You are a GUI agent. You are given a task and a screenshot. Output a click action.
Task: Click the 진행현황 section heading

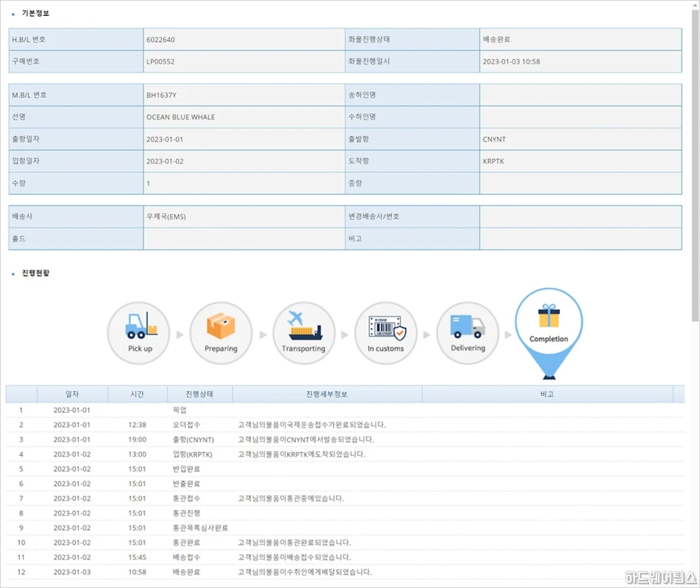[x=36, y=273]
